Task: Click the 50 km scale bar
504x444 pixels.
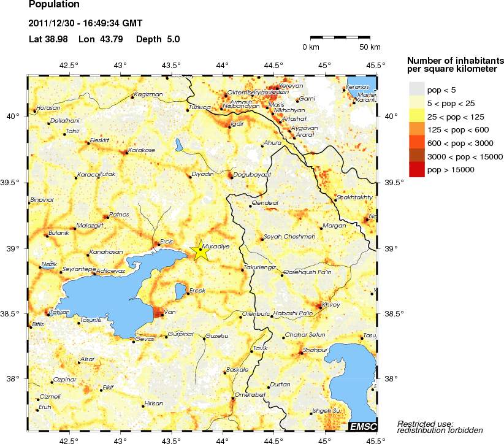Action: 340,38
